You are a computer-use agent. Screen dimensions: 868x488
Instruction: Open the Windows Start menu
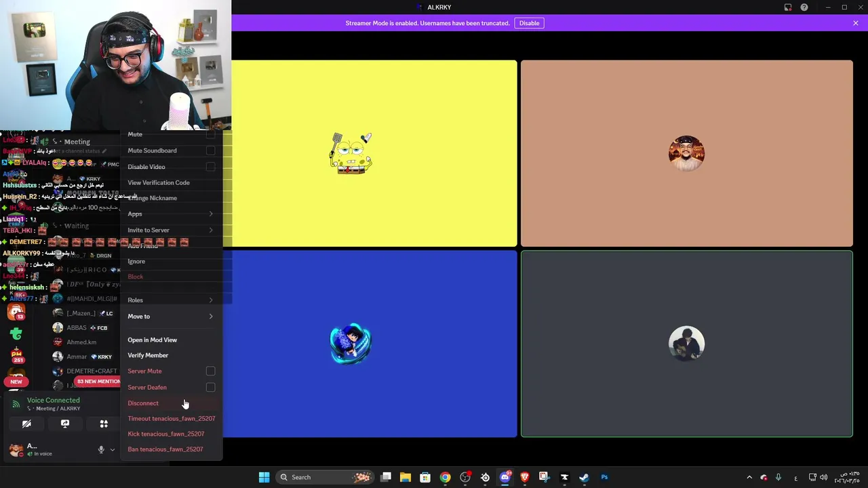pyautogui.click(x=264, y=477)
